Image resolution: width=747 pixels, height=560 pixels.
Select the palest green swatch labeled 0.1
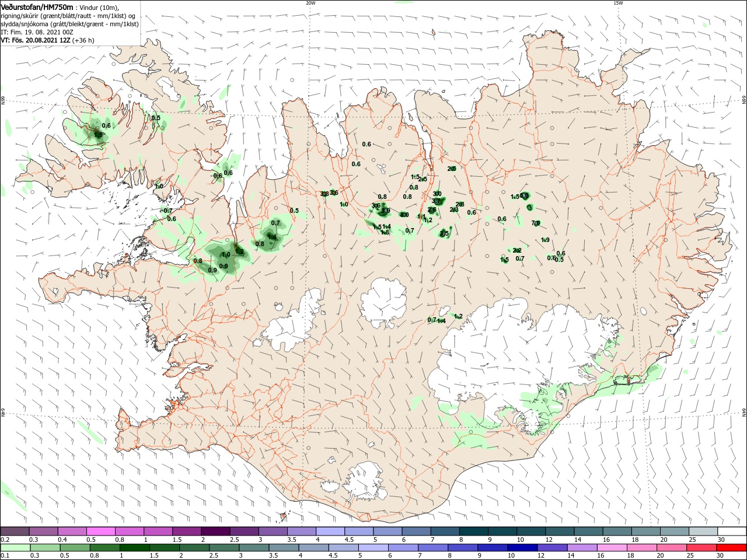click(x=15, y=548)
